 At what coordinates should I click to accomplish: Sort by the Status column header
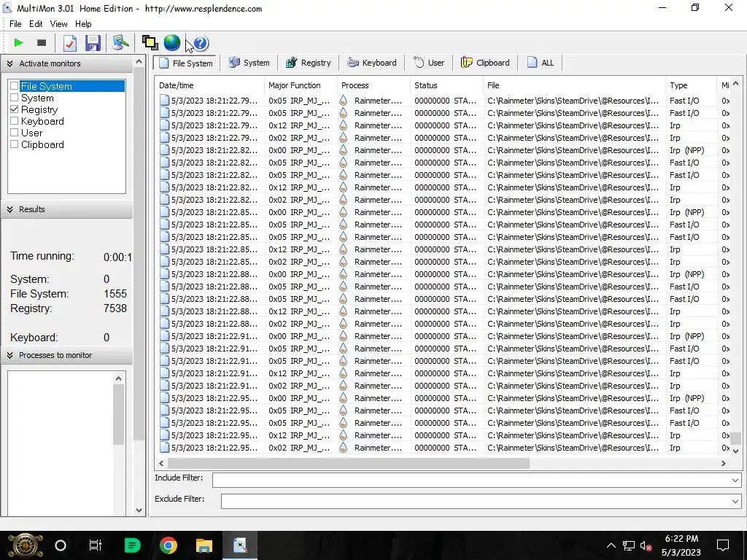(x=446, y=85)
